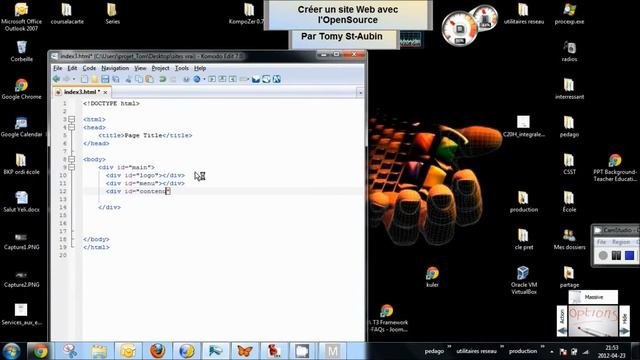This screenshot has width=640, height=360.
Task: Cut selection with the scissors icon
Action: 129,79
